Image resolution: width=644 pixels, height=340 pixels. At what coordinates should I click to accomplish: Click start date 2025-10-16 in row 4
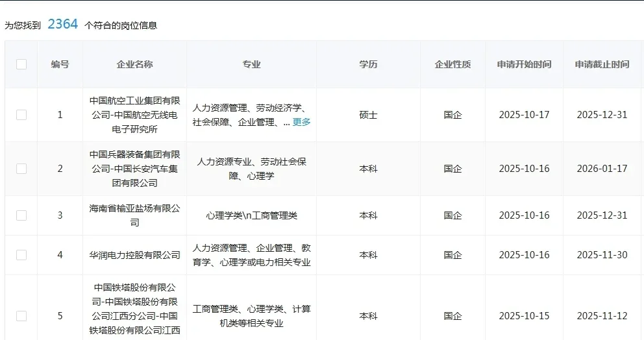pos(524,255)
